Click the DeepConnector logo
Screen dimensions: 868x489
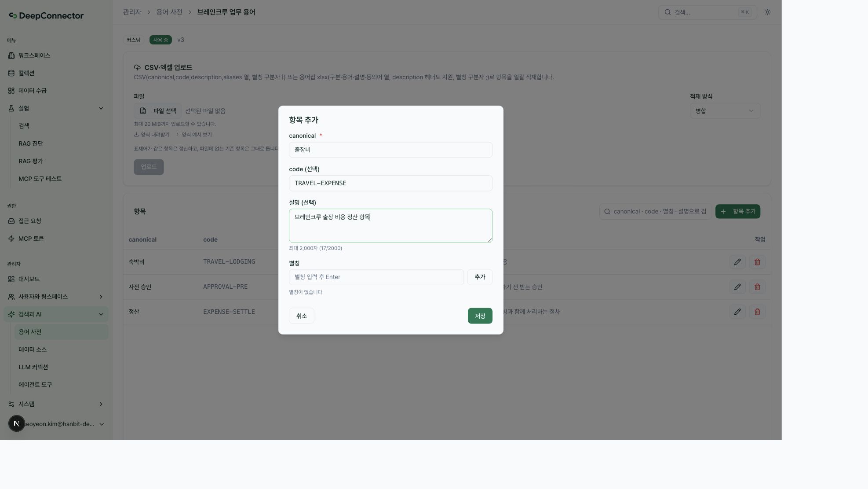46,16
